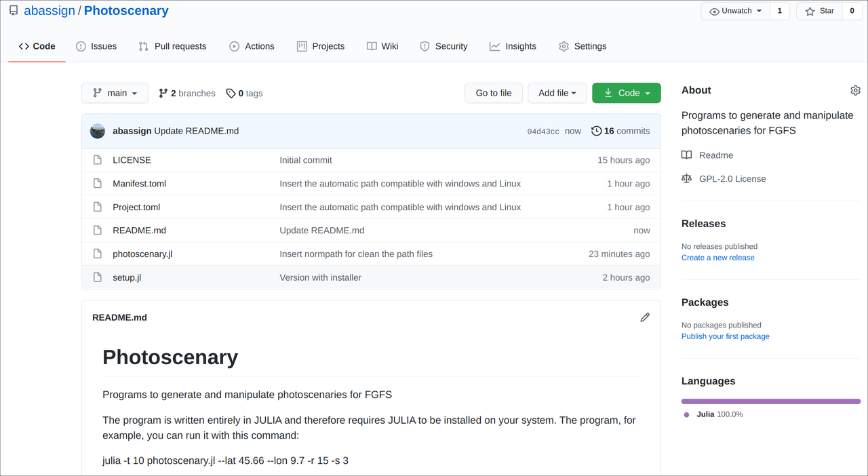Screen dimensions: 868x476
Task: Open the Security tab
Action: (x=443, y=46)
